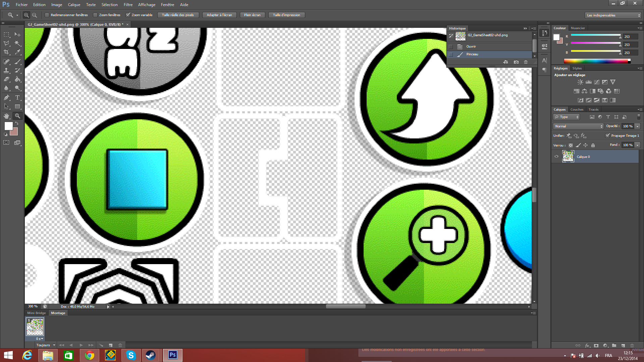This screenshot has height=362, width=644.
Task: Switch to the Couches tab
Action: 577,110
